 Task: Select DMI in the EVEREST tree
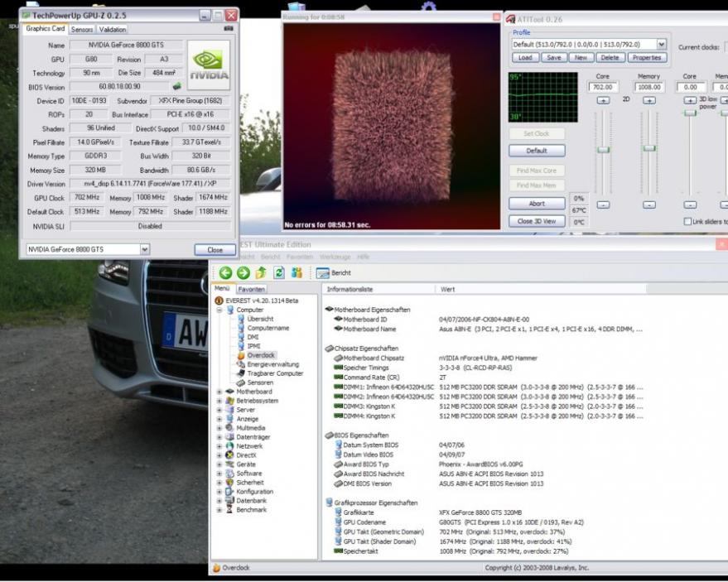[253, 337]
